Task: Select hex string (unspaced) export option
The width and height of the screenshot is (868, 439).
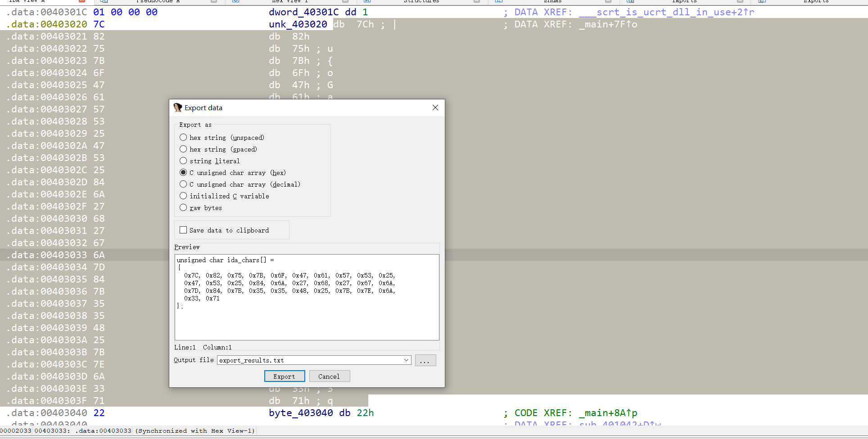Action: click(x=222, y=138)
